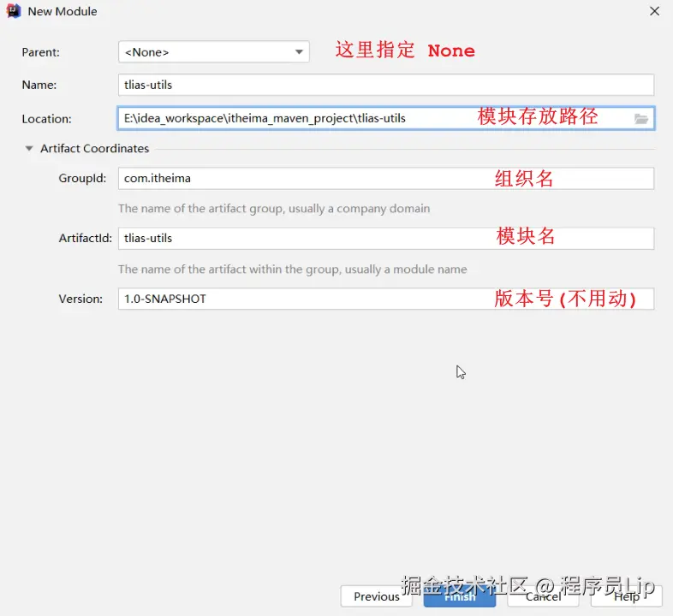Collapse the Artifact Coordinates section
The height and width of the screenshot is (616, 673).
tap(29, 148)
